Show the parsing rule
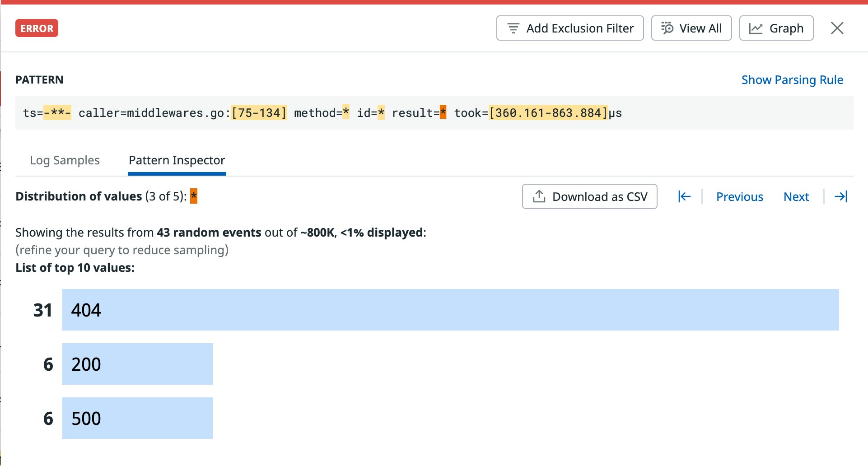Image resolution: width=868 pixels, height=466 pixels. point(792,80)
